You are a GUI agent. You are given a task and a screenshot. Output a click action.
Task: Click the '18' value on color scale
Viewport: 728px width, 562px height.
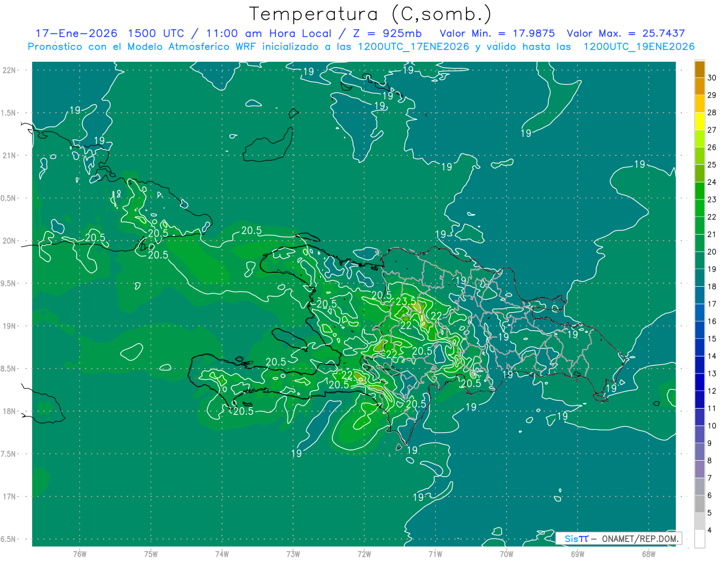point(712,286)
